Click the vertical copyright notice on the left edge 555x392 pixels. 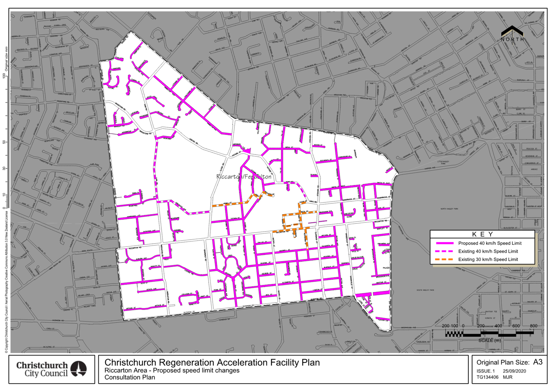click(6, 282)
